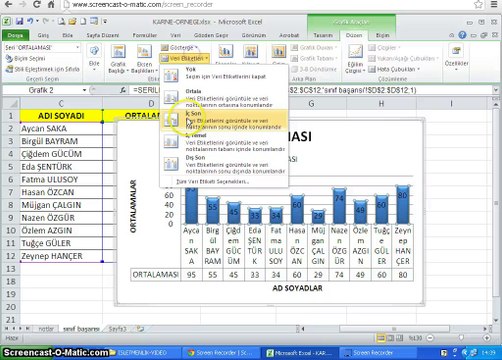The height and width of the screenshot is (360, 502).
Task: Switch to the Sayfa Düzeni tab
Action: click(x=103, y=35)
